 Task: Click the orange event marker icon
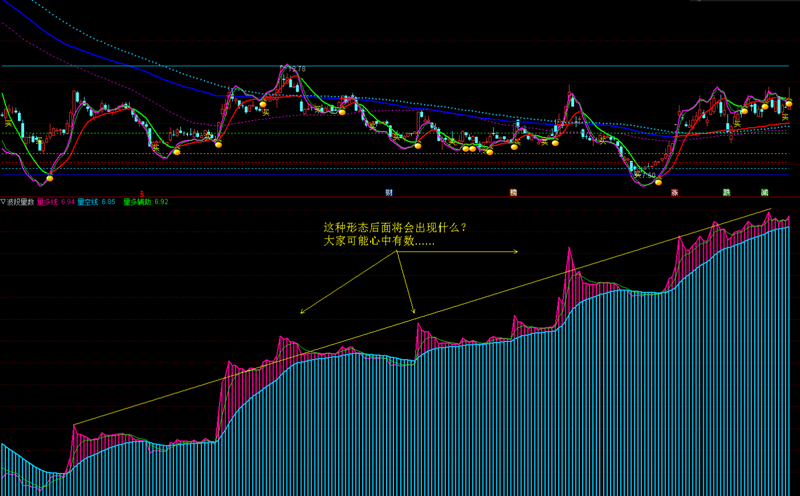coord(514,192)
